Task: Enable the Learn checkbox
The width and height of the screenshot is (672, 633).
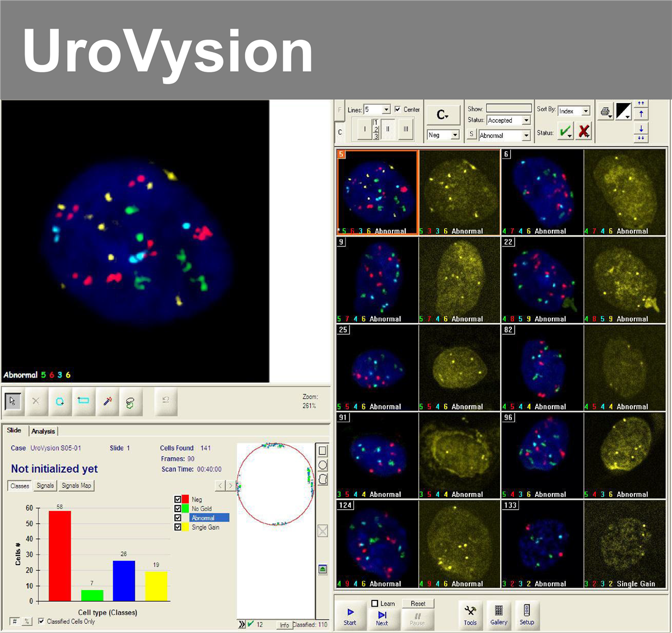Action: tap(375, 603)
